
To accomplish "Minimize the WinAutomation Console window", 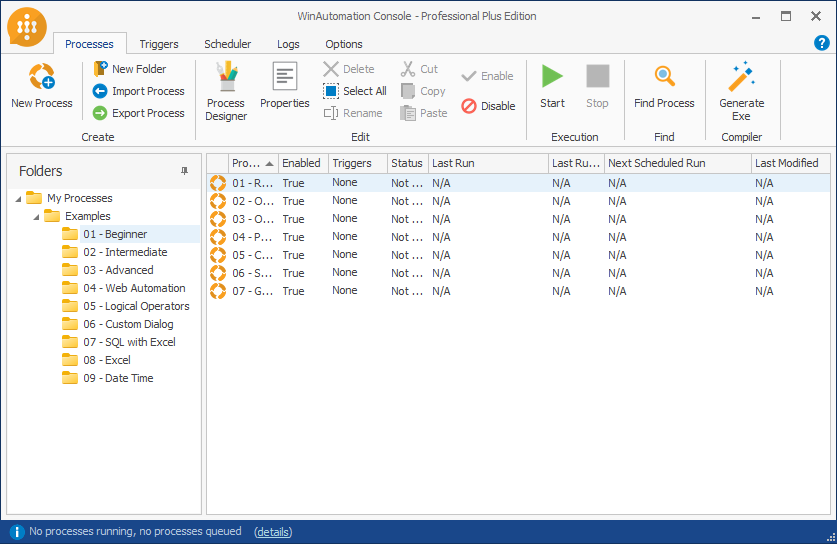I will coord(756,17).
